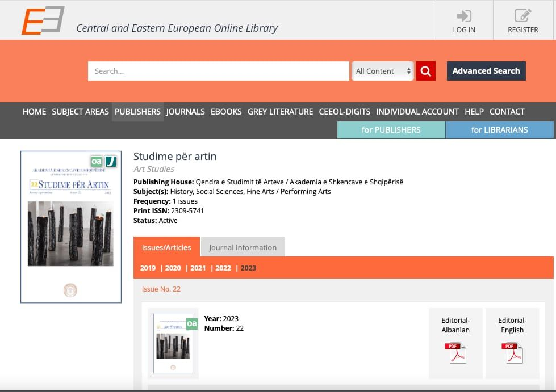This screenshot has height=392, width=556.
Task: Click the 'Year: 2023' issue text
Action: tap(221, 318)
